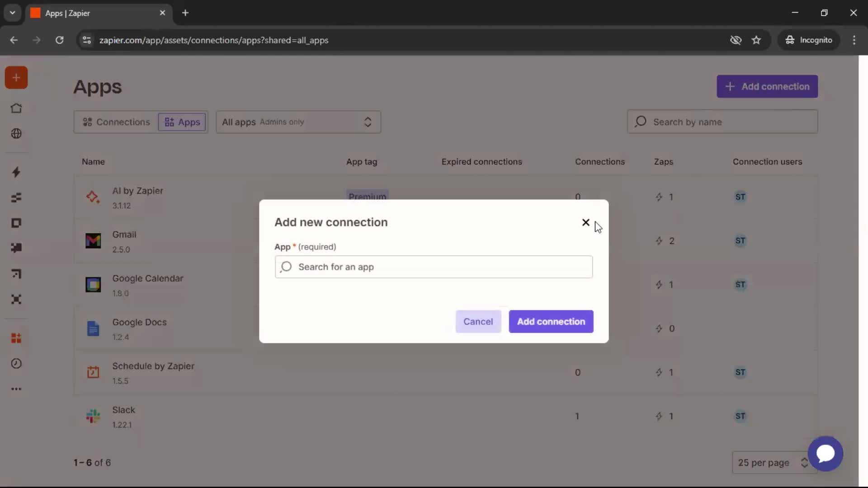
Task: Select the Apps tab
Action: click(x=182, y=122)
